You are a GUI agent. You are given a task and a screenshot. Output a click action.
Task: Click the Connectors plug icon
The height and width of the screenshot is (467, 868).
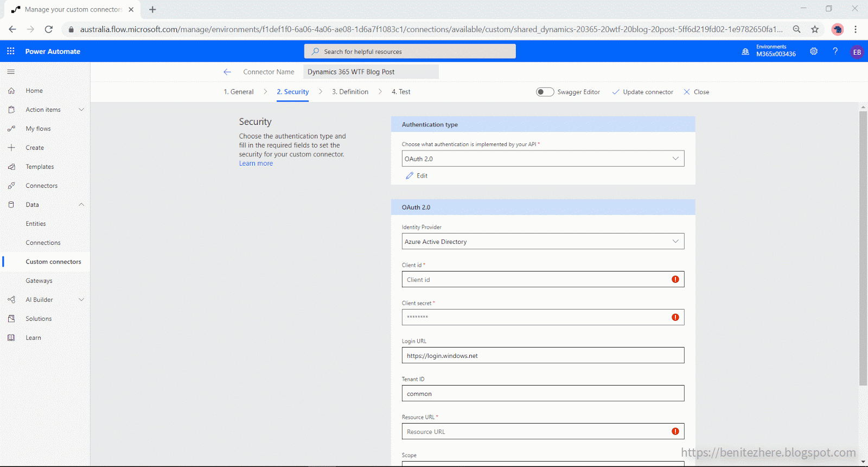pyautogui.click(x=11, y=186)
